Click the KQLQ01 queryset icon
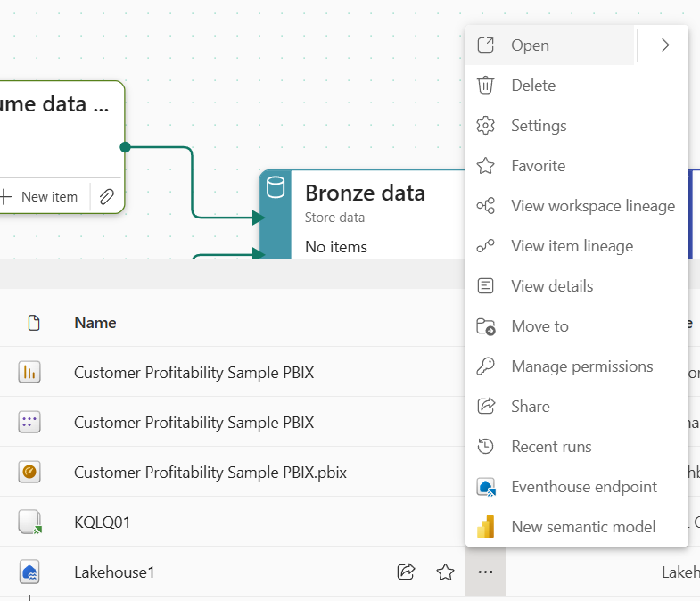The height and width of the screenshot is (601, 700). coord(30,523)
